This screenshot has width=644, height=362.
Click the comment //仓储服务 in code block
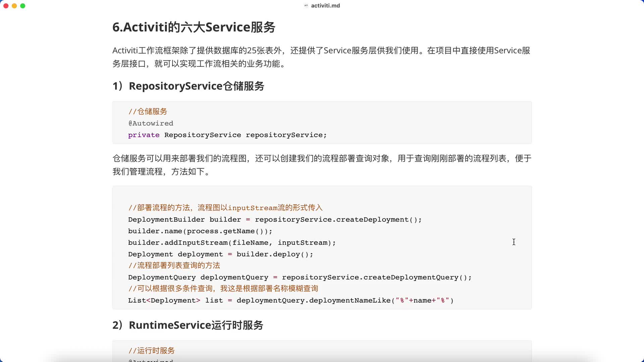click(x=148, y=112)
